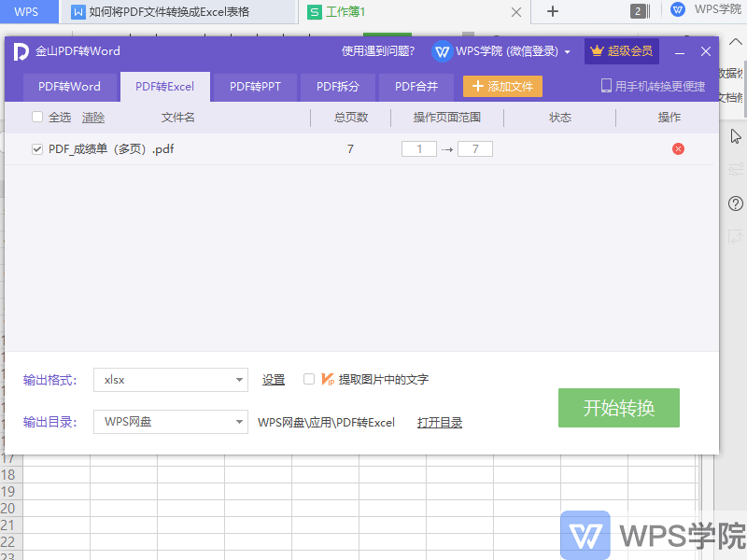Screen dimensions: 747x560
Task: Click the 用手机转换更便捷 link
Action: coord(660,87)
